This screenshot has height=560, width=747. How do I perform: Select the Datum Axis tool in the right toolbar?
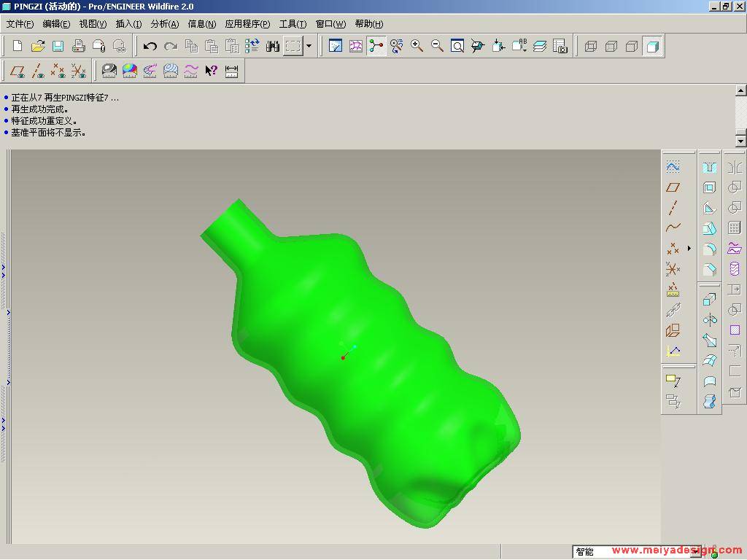673,208
